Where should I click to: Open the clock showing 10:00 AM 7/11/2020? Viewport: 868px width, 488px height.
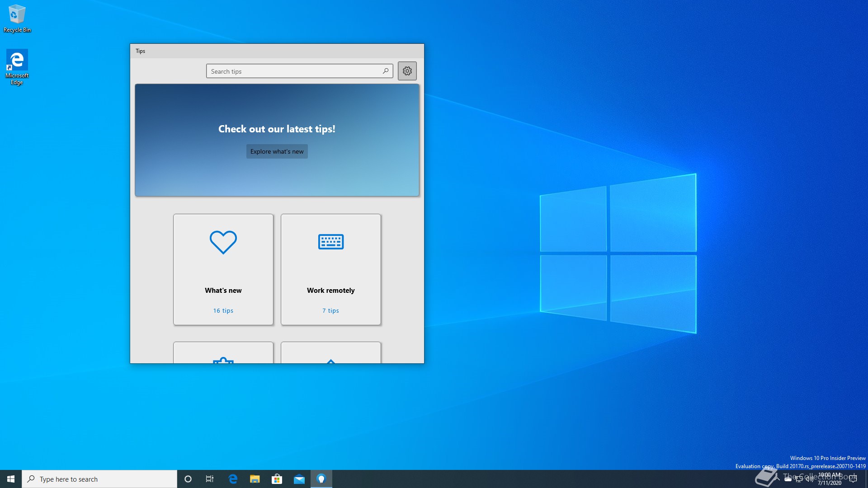click(x=830, y=479)
